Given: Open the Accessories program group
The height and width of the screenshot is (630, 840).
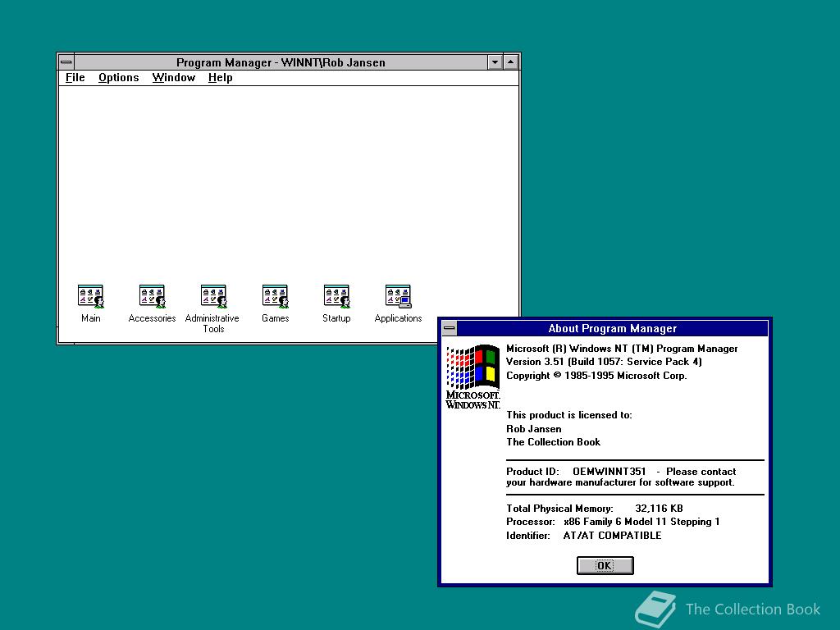Looking at the screenshot, I should (x=151, y=295).
